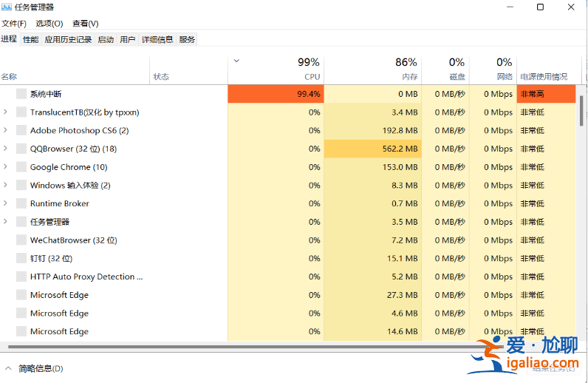Click the 99.4% CPU value cell
Screen dimensions: 588x383
(276, 94)
